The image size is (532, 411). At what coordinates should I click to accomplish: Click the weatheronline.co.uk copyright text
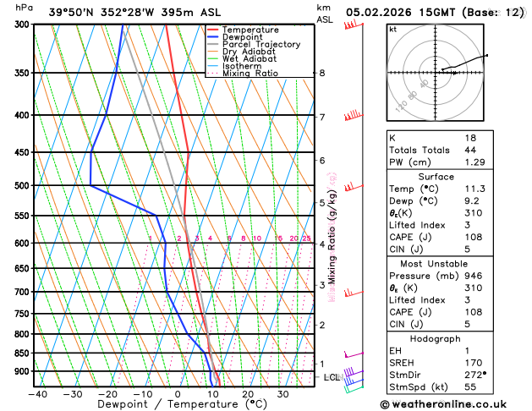(x=444, y=404)
